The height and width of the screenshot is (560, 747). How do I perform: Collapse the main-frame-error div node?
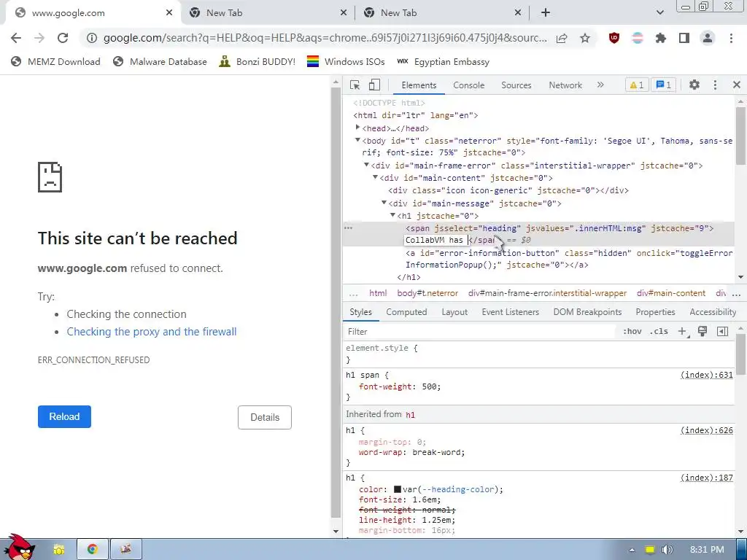coord(366,165)
